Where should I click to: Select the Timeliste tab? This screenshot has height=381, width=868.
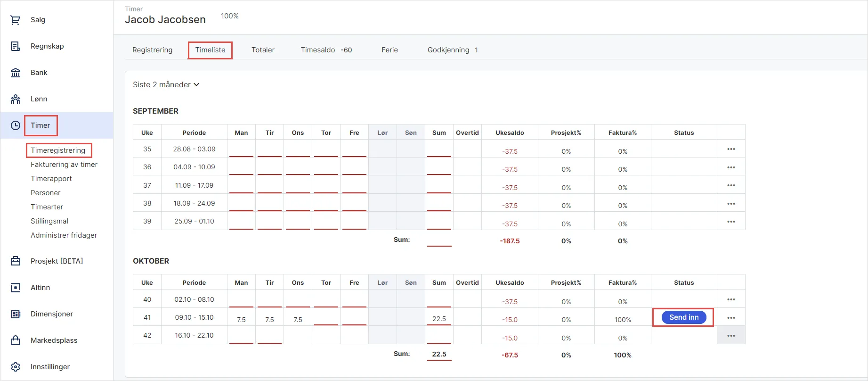[x=210, y=50]
